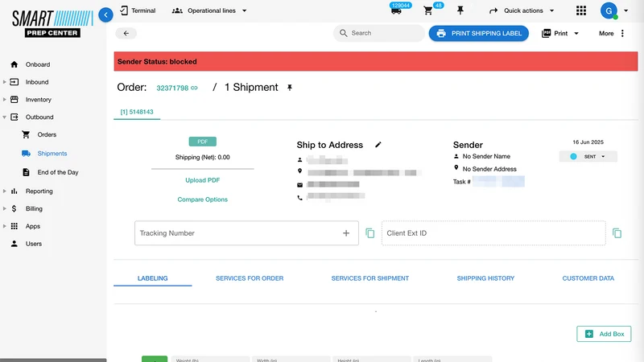Switch to CUSTOMER DATA tab
Screen dimensions: 644x362
588,278
